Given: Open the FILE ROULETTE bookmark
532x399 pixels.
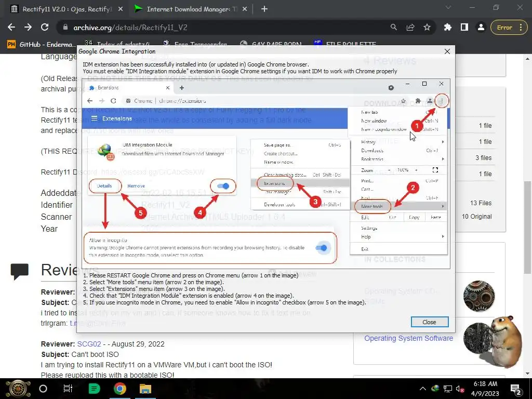Looking at the screenshot, I should click(345, 44).
